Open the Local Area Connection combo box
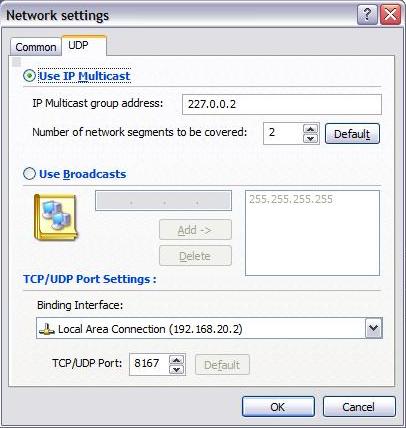Viewport: 406px width, 428px height. (x=209, y=328)
